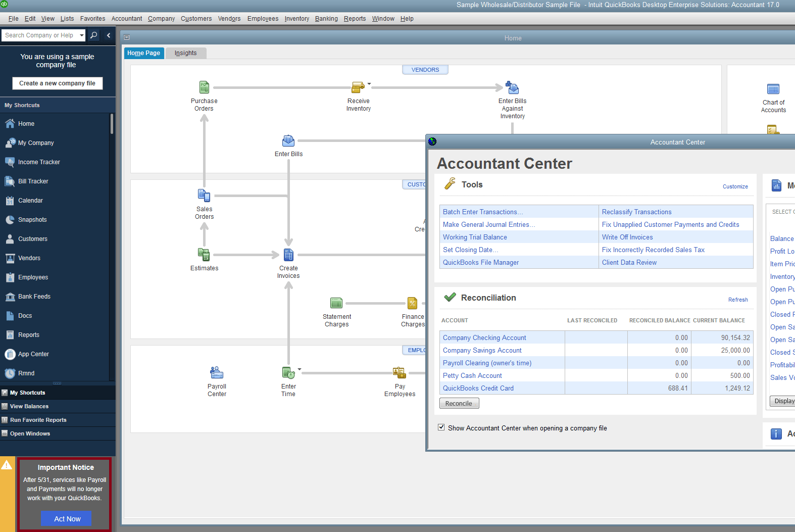Image resolution: width=795 pixels, height=532 pixels.
Task: Uncheck Show Accountant Center when opening
Action: coord(441,427)
